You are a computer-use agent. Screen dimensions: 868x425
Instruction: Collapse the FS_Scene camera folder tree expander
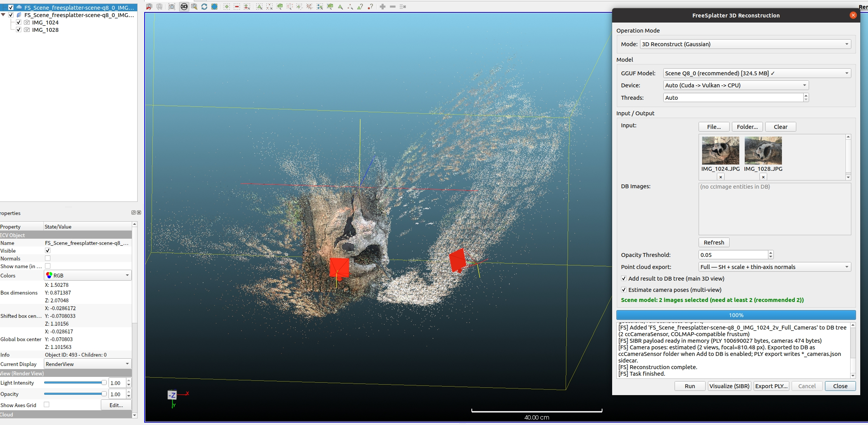pyautogui.click(x=3, y=15)
